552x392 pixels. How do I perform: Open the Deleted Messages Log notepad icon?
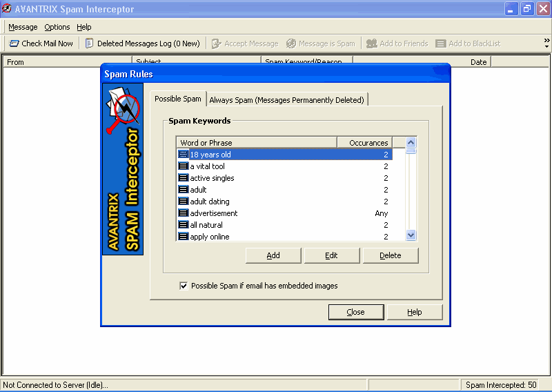(x=90, y=43)
